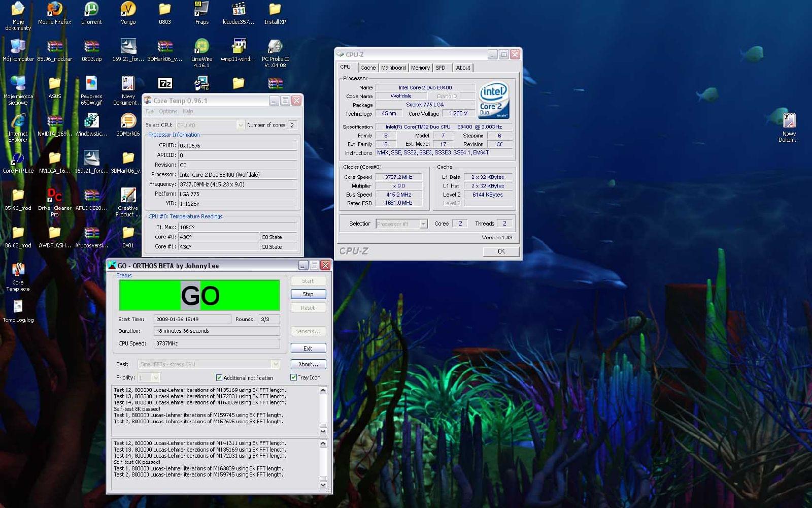Open Temp Log.log file icon
Image resolution: width=812 pixels, height=508 pixels.
tap(18, 311)
